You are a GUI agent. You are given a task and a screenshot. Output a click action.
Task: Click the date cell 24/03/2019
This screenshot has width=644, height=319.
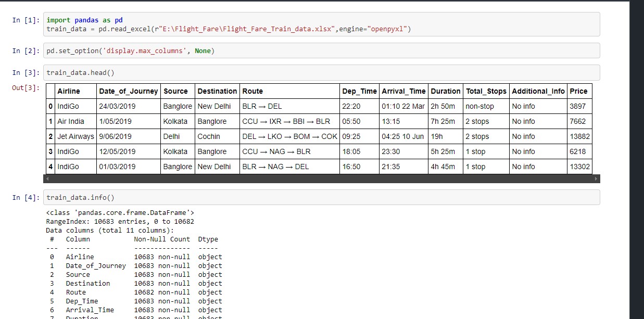(129, 106)
